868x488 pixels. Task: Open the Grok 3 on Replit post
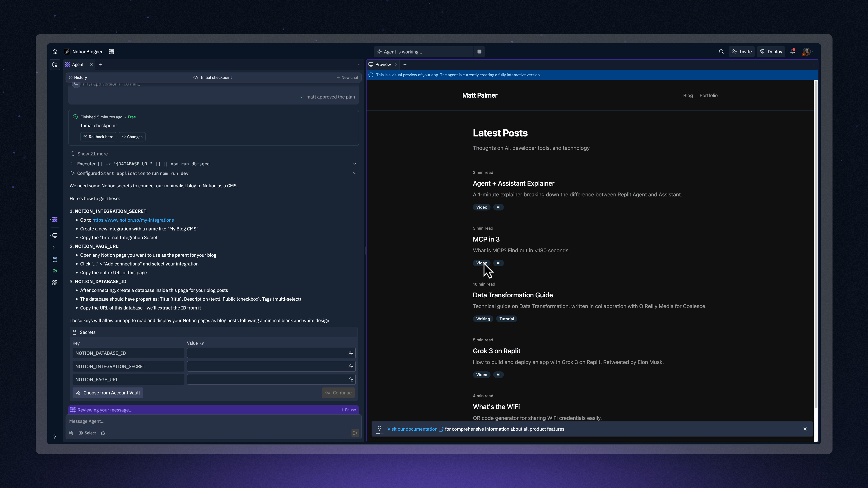pyautogui.click(x=496, y=351)
